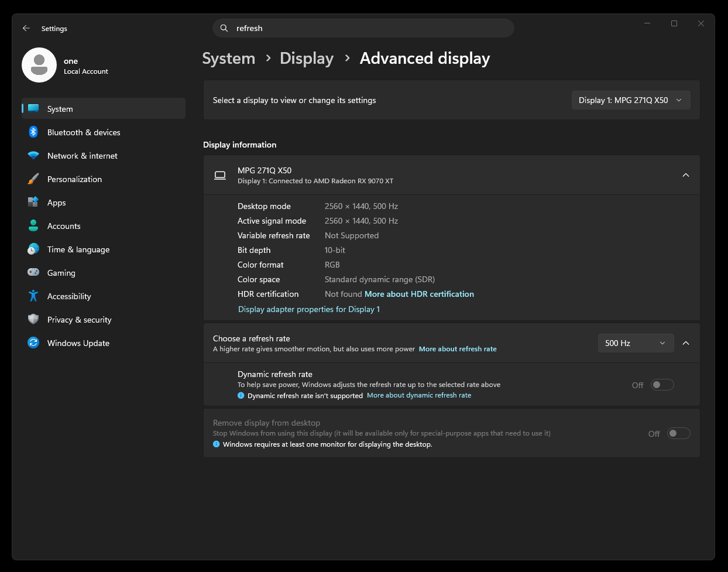Image resolution: width=728 pixels, height=572 pixels.
Task: Click the Gaming controller icon
Action: (x=33, y=273)
